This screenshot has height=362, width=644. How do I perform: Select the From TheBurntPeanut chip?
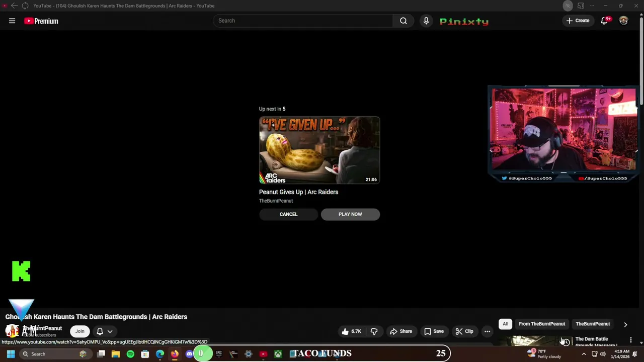pyautogui.click(x=542, y=324)
